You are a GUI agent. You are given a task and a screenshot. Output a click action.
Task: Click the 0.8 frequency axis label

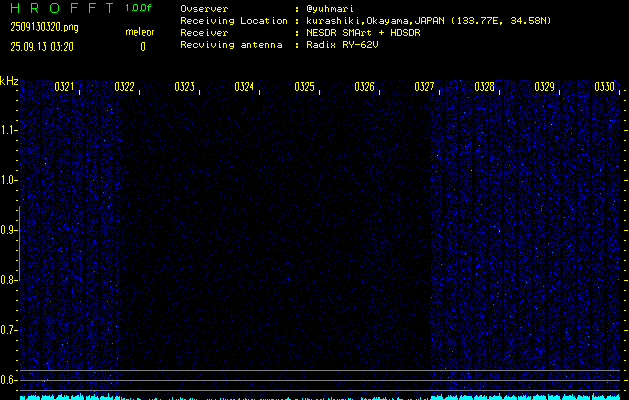coord(8,280)
